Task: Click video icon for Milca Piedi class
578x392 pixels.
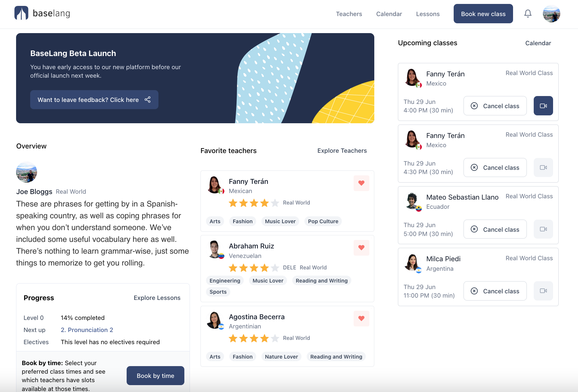Action: [x=543, y=291]
